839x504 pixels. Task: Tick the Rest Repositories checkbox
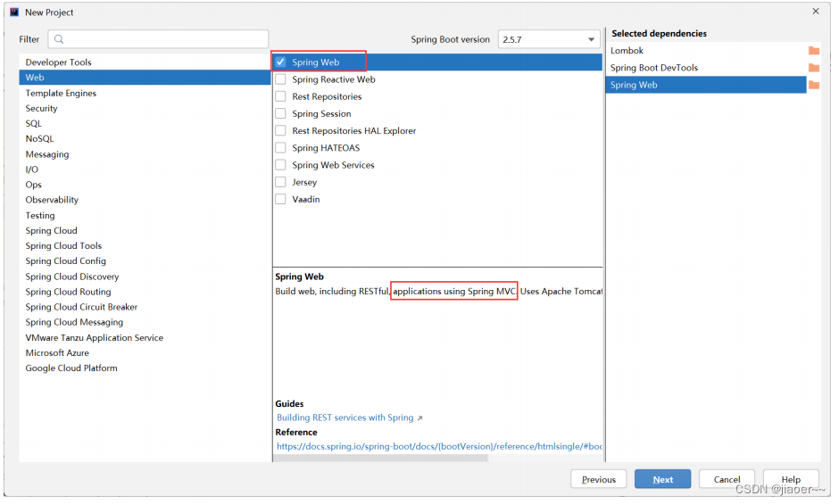point(280,96)
